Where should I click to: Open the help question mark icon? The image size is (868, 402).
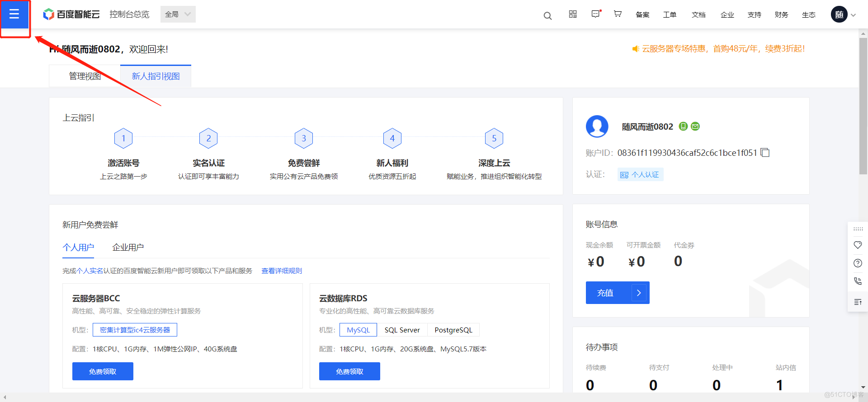858,263
